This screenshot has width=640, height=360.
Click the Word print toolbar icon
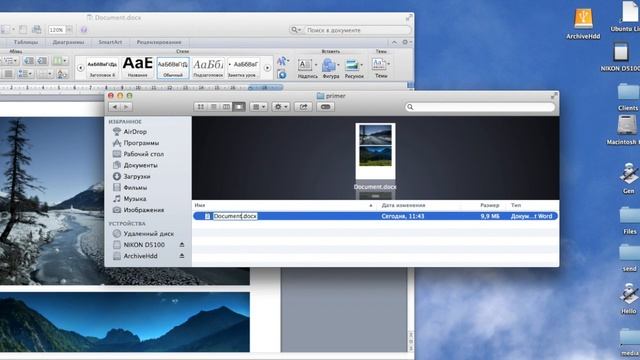36,29
